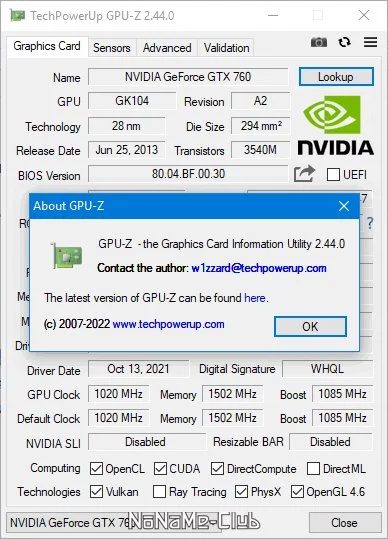388x539 pixels.
Task: Click the Default Clock row Boost 1085 MHz field
Action: tap(342, 418)
